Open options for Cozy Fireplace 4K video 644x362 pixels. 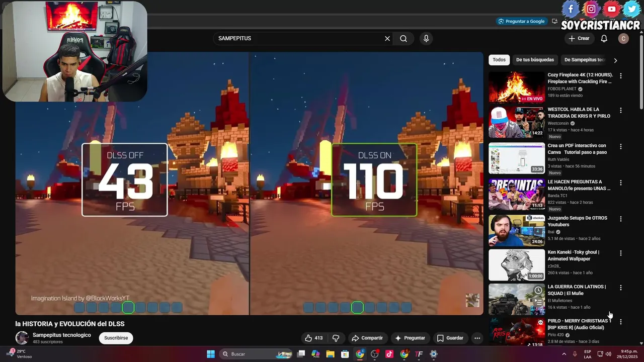620,76
